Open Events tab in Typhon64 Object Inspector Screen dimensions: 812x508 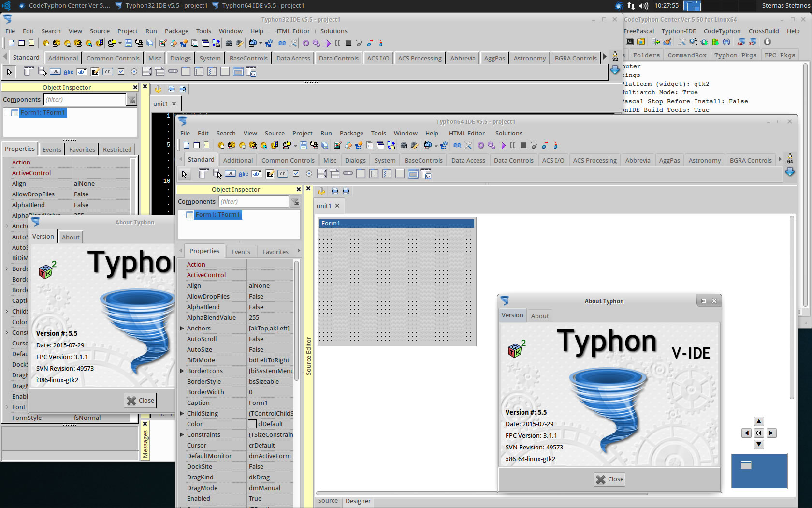click(x=241, y=252)
